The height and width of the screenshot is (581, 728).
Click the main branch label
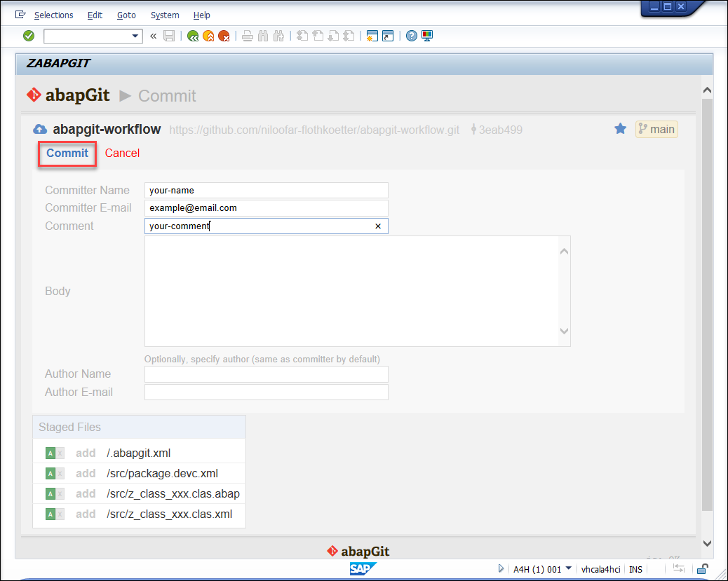click(x=656, y=129)
